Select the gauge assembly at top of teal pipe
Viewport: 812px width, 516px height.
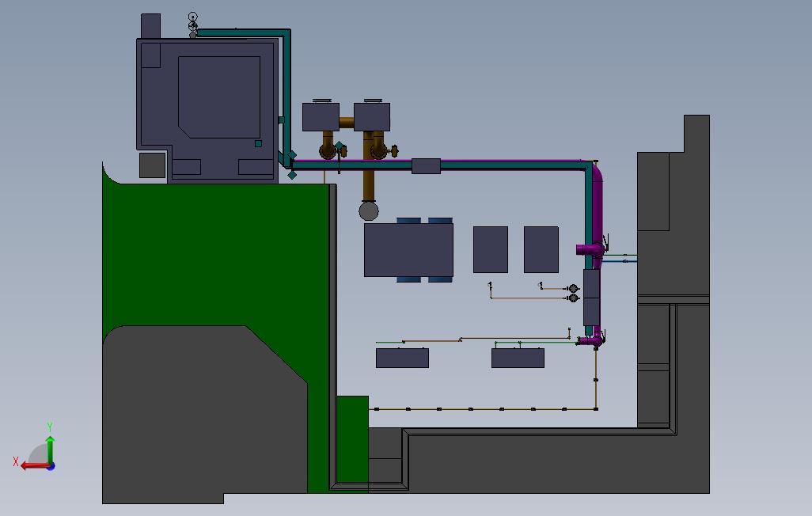192,25
